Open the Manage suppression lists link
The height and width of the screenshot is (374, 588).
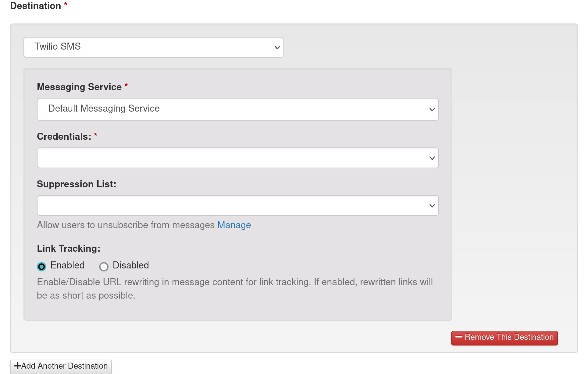234,225
